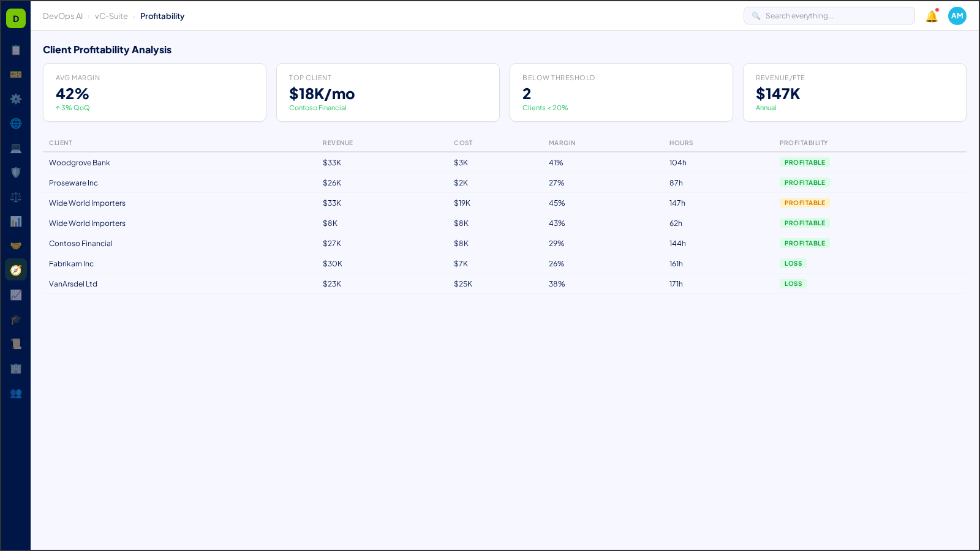The image size is (980, 551).
Task: Click the laptop devices icon in the sidebar
Action: pos(16,148)
